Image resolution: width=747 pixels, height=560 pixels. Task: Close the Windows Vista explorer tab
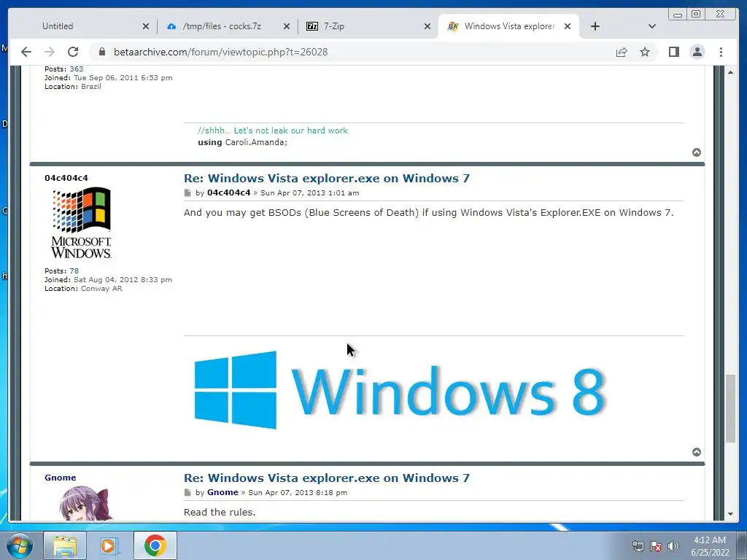[x=568, y=26]
